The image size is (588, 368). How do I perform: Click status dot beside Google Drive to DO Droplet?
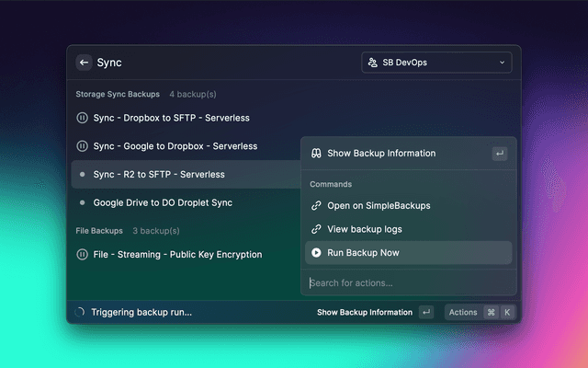82,202
